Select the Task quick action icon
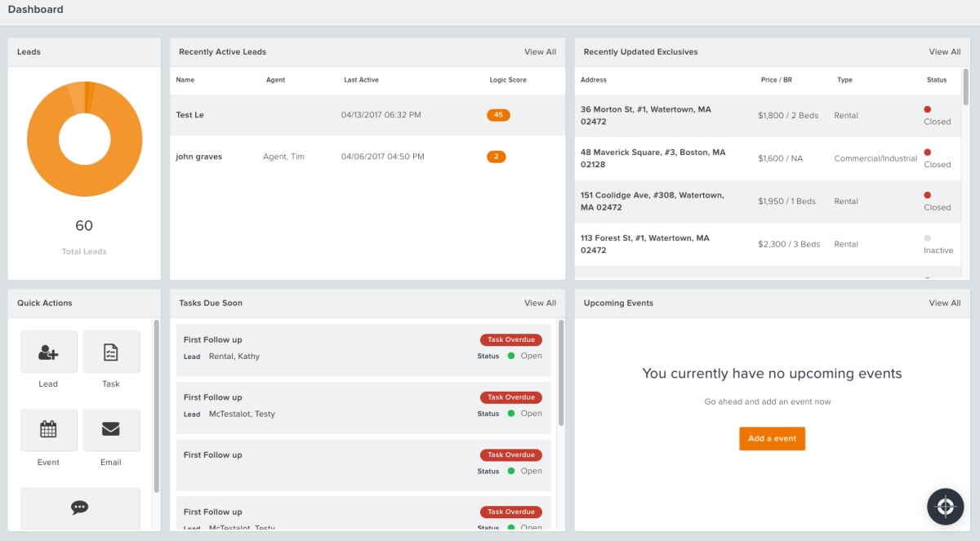The image size is (980, 541). click(x=111, y=351)
